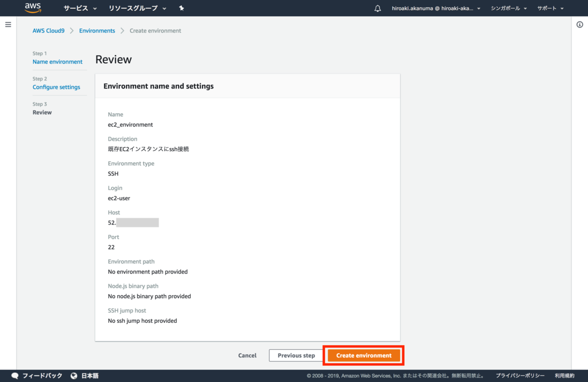
Task: Open the プライバシーポリシー link
Action: pos(520,376)
